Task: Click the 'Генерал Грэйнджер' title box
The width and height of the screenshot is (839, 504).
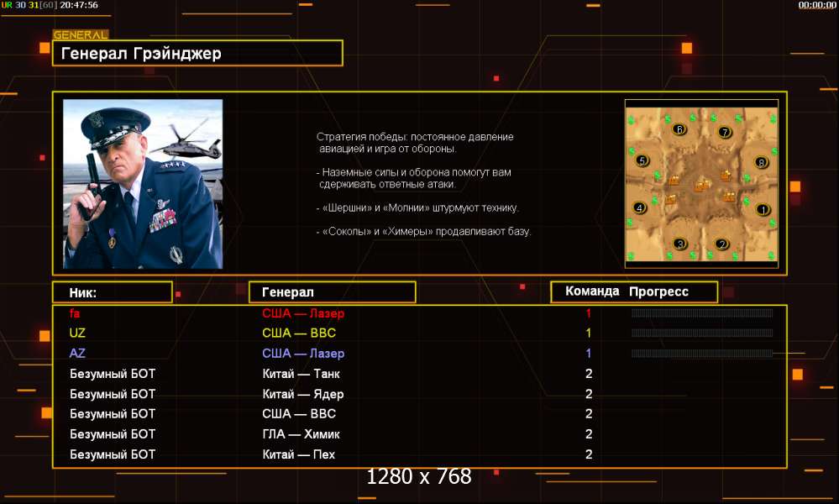Action: tap(197, 54)
